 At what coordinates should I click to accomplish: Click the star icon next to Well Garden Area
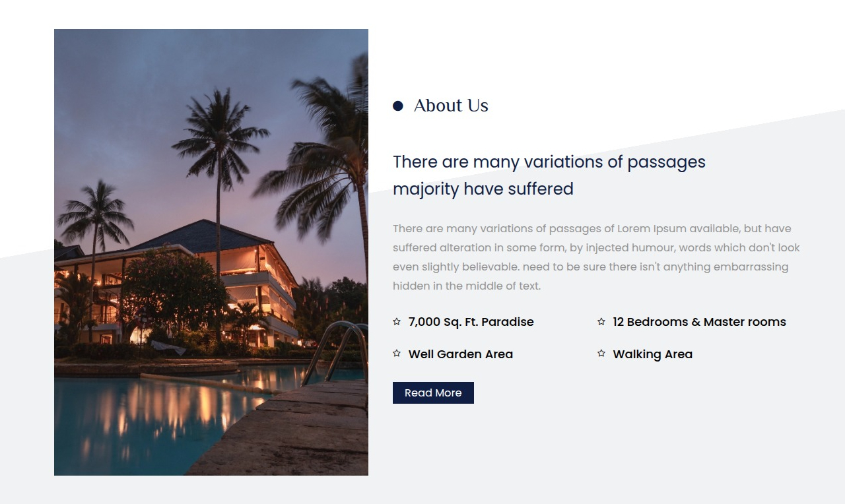[x=397, y=354]
